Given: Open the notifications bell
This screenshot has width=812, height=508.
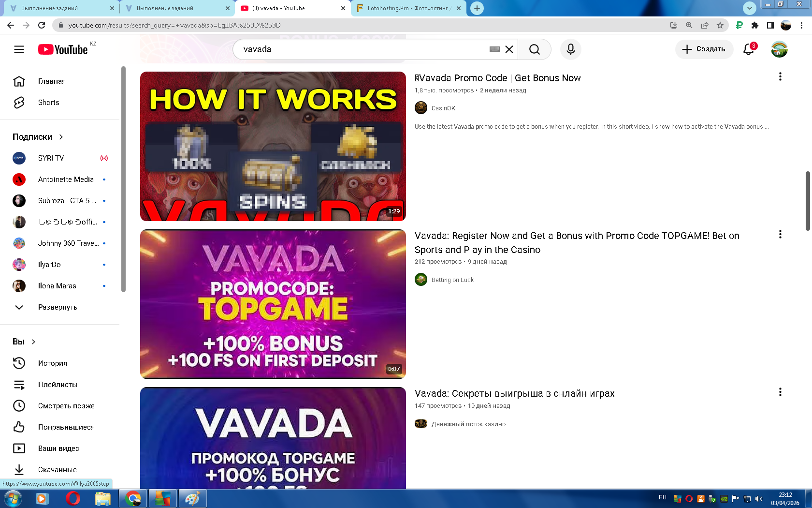Looking at the screenshot, I should [x=749, y=49].
